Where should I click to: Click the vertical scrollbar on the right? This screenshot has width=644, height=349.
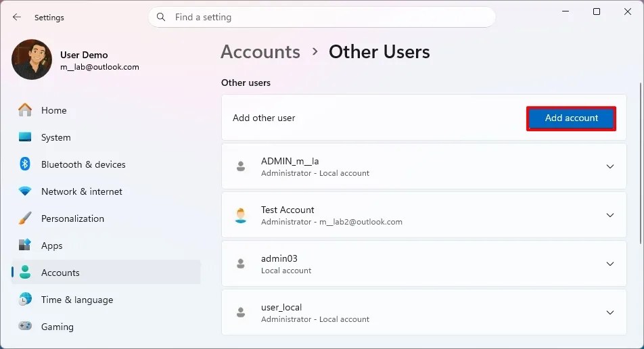coord(641,163)
